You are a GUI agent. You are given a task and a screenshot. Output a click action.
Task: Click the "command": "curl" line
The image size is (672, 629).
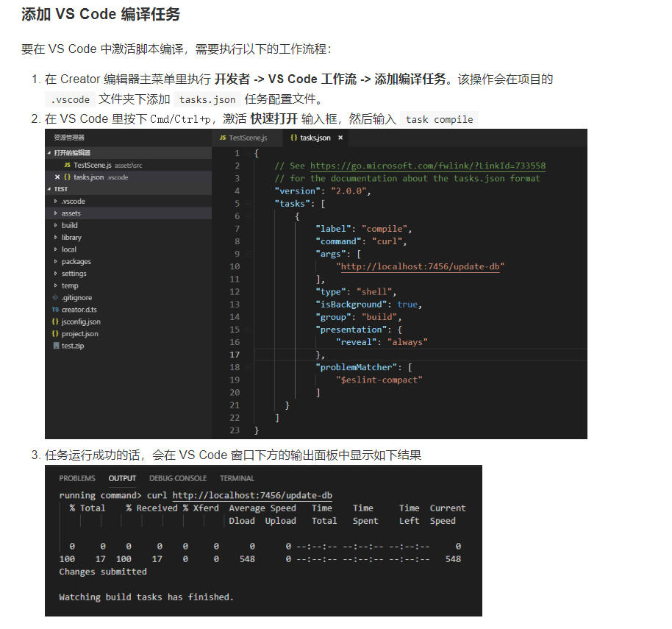pyautogui.click(x=361, y=241)
